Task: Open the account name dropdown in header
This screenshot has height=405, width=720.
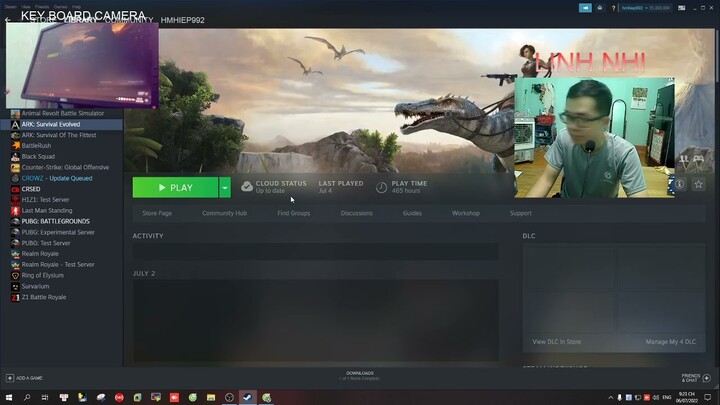Action: pyautogui.click(x=646, y=8)
